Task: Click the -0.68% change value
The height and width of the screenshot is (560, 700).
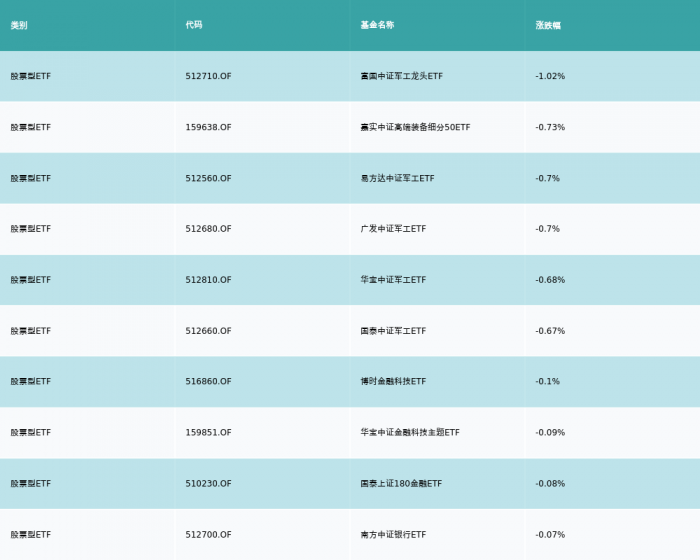Action: 550,280
